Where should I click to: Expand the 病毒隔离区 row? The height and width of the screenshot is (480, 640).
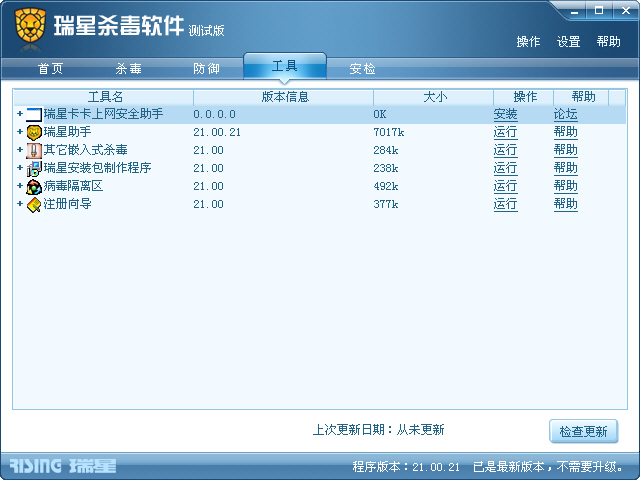(20, 185)
